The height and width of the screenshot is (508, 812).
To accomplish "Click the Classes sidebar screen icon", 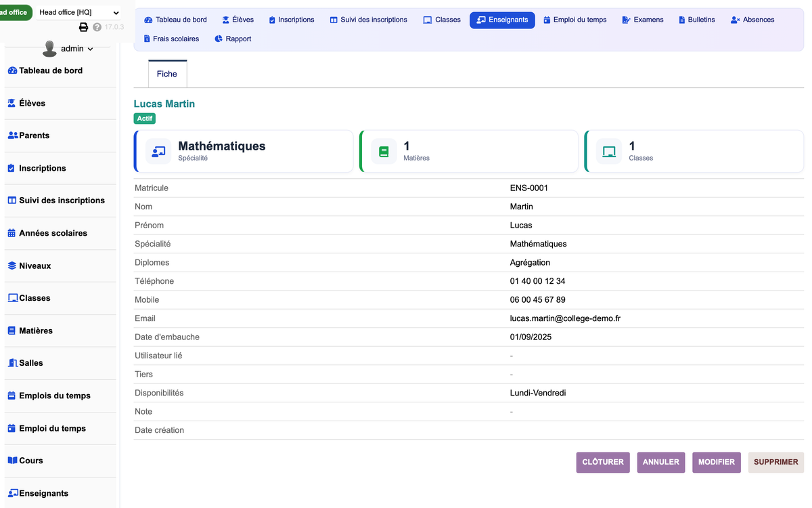I will point(13,298).
